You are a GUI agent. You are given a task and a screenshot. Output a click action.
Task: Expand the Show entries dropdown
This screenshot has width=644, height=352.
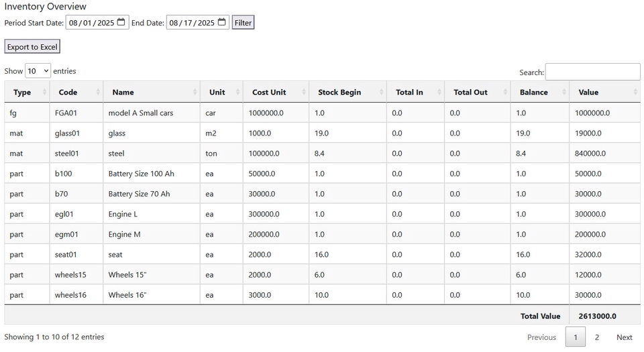[x=38, y=70]
